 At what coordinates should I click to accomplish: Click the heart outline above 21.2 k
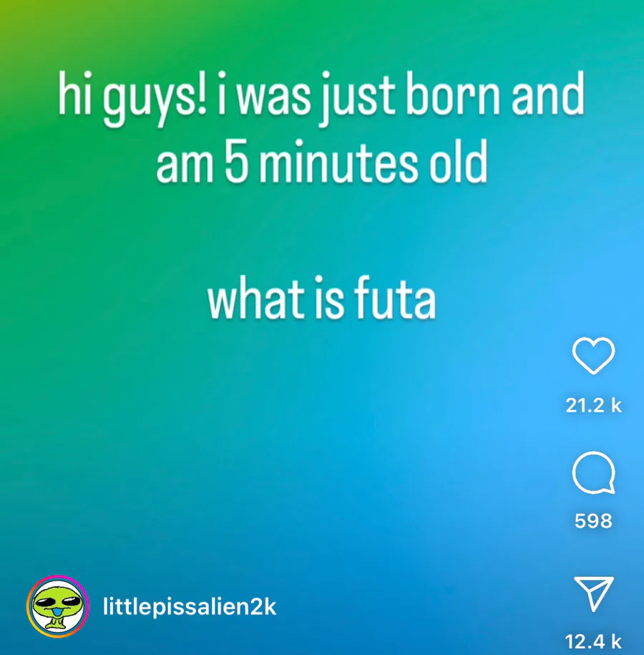pyautogui.click(x=593, y=355)
